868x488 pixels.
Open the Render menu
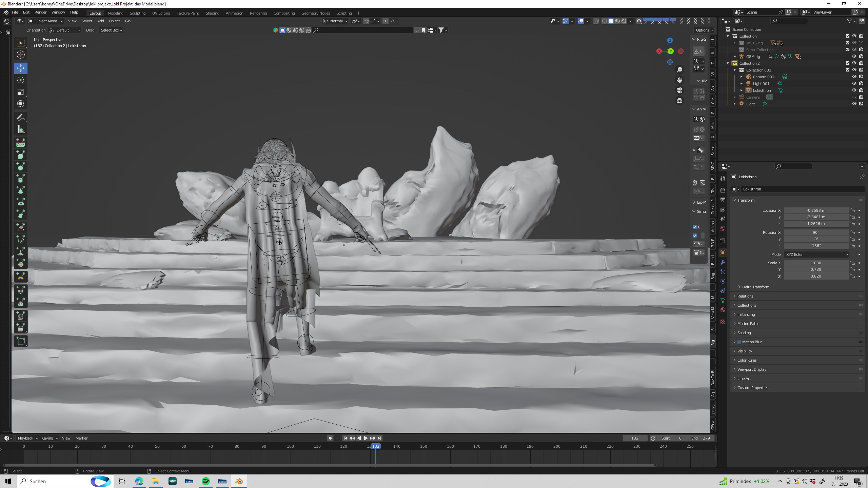click(40, 12)
